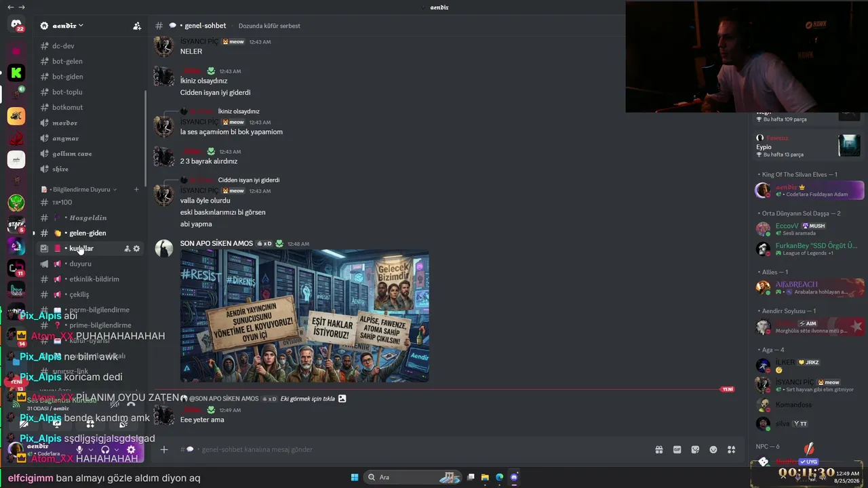Open the sticker picker
The width and height of the screenshot is (868, 488).
pyautogui.click(x=695, y=449)
